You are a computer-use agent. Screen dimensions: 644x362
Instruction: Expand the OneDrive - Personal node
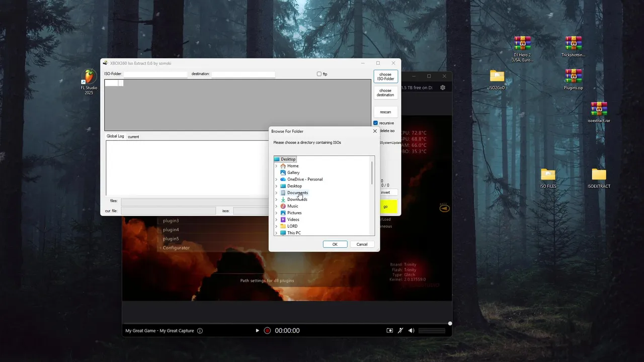276,179
